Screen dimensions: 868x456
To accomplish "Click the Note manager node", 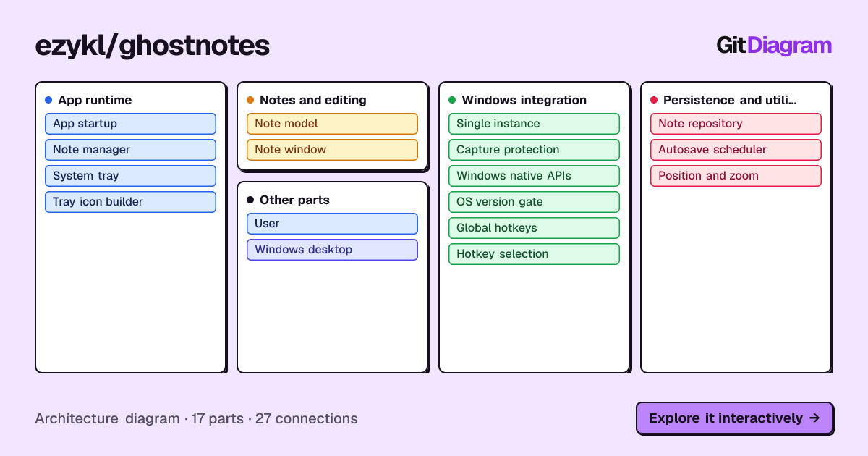I will point(130,150).
